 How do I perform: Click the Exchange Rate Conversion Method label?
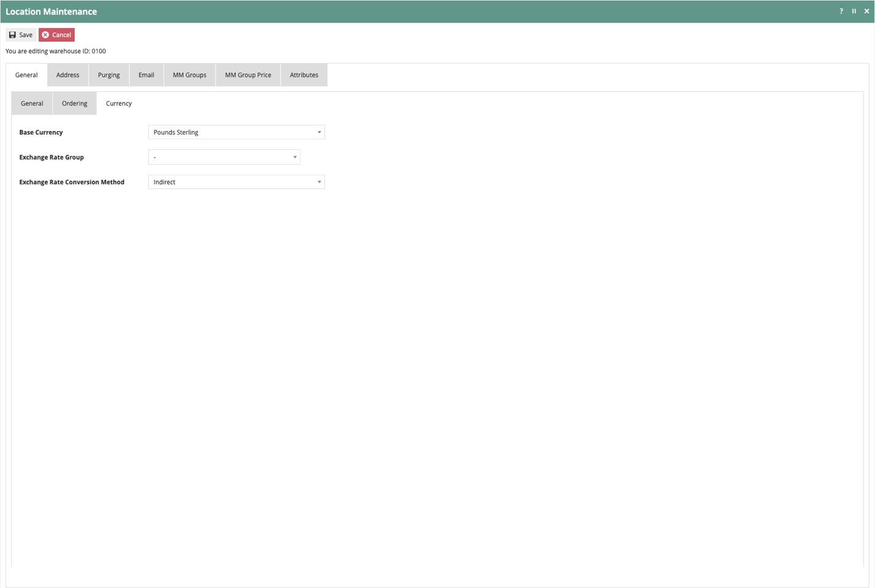coord(72,182)
